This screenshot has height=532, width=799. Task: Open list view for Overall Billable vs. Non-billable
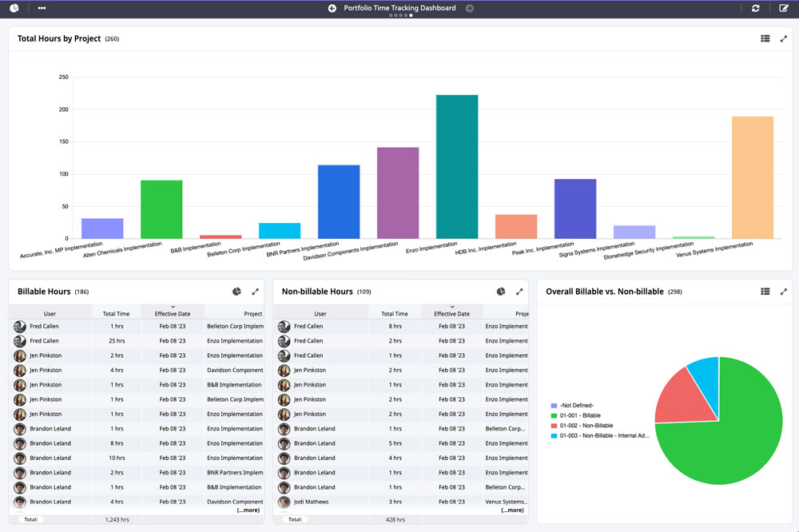click(765, 292)
